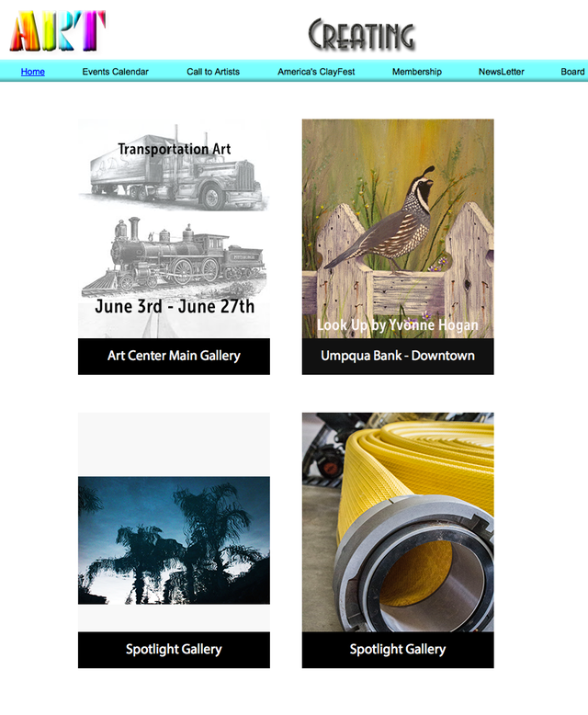Click the Creating header title

pos(361,34)
